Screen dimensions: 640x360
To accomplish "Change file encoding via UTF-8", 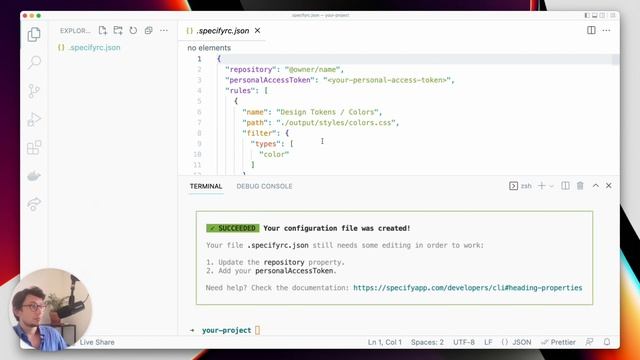I will [464, 342].
